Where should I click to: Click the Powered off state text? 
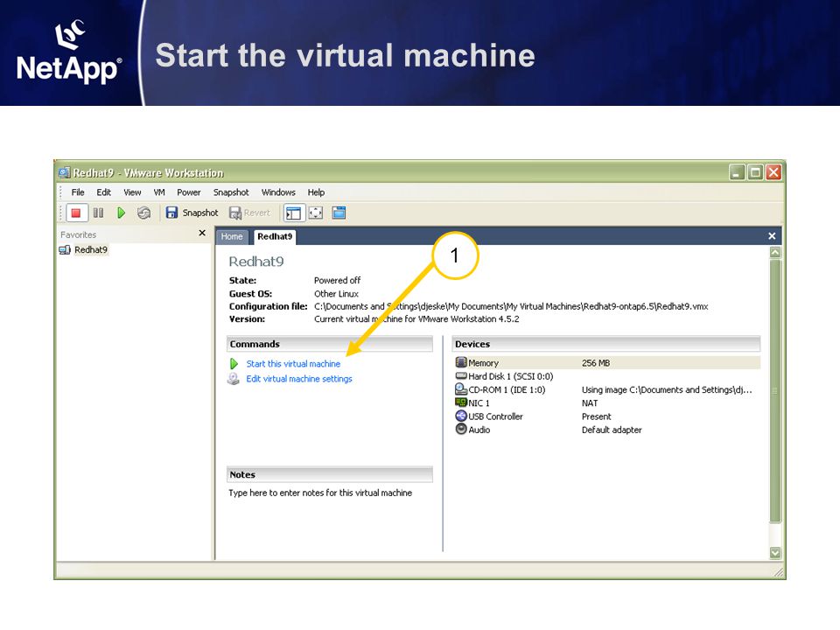[337, 280]
